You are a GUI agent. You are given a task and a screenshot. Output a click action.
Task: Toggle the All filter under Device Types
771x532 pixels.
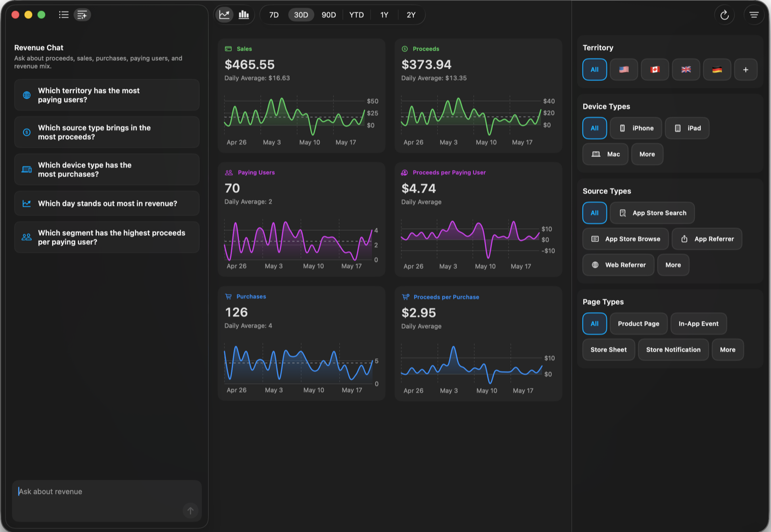[x=595, y=128]
